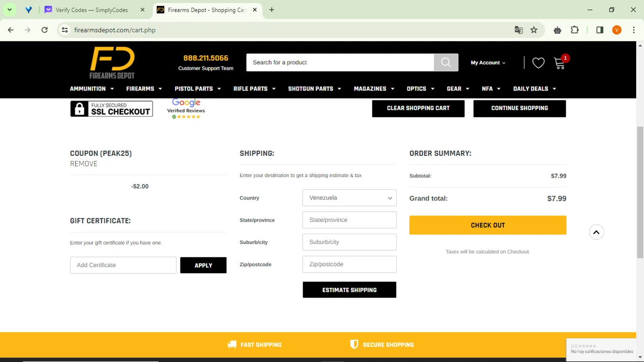
Task: Bookmark this page with the star
Action: coord(534,30)
